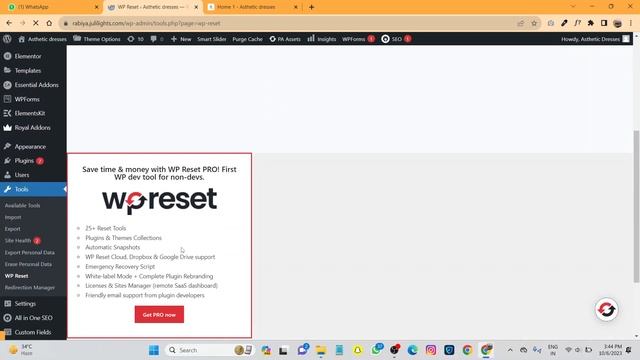The height and width of the screenshot is (360, 640).
Task: Open Microsoft Edge from the taskbar
Action: pyautogui.click(x=412, y=350)
